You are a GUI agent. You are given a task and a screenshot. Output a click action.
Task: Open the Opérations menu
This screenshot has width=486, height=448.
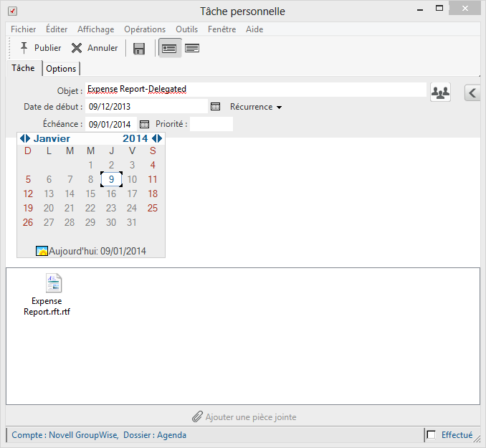[x=145, y=29]
